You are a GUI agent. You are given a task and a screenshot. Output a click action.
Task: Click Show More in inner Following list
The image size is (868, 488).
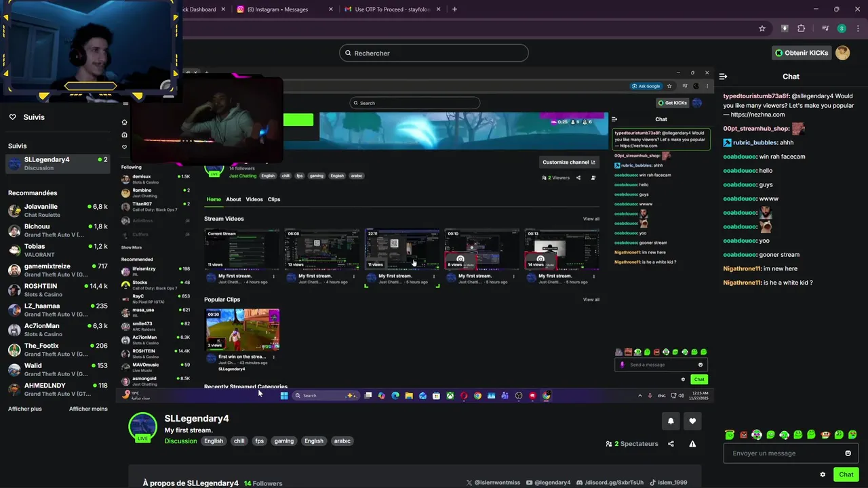132,247
